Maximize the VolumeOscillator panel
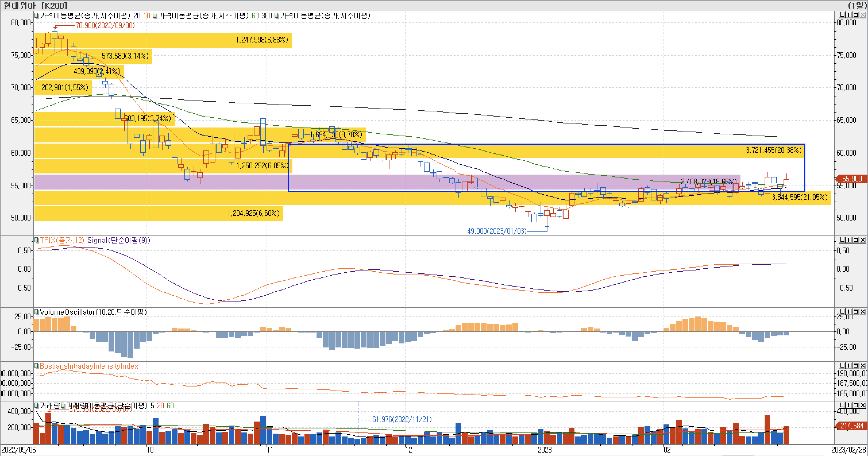Image resolution: width=868 pixels, height=456 pixels. click(857, 312)
